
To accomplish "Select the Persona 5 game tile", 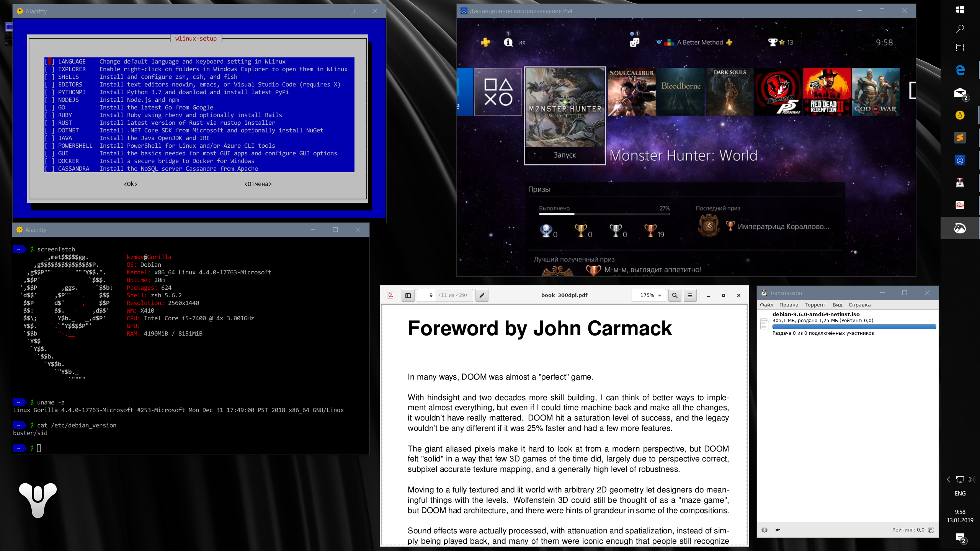I will [779, 92].
